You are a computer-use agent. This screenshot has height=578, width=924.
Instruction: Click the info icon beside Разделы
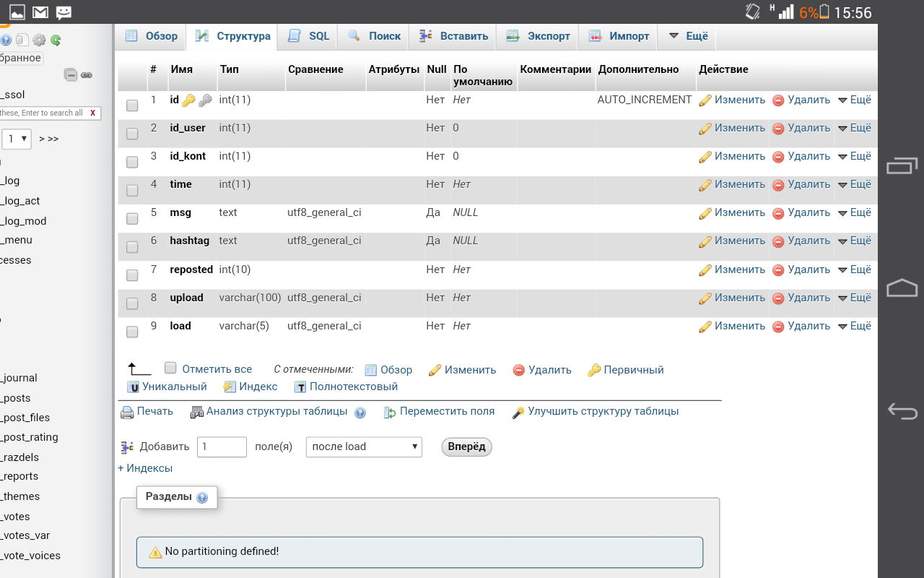pos(202,498)
